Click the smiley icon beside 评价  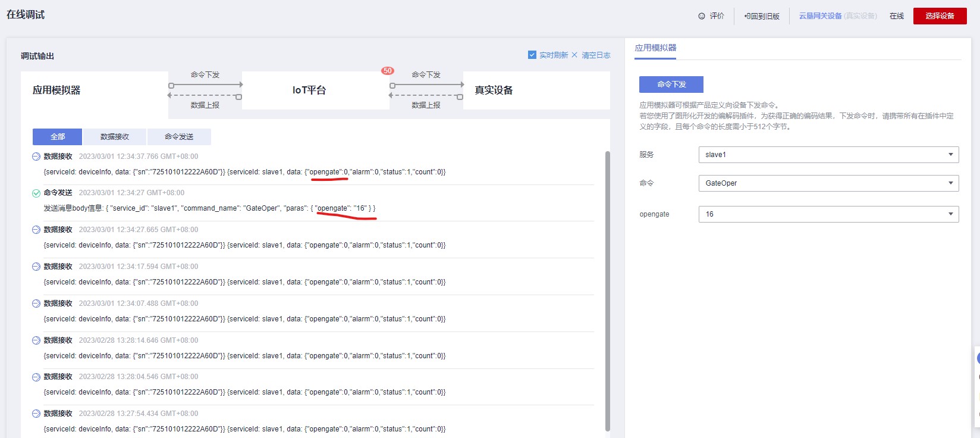[x=702, y=16]
